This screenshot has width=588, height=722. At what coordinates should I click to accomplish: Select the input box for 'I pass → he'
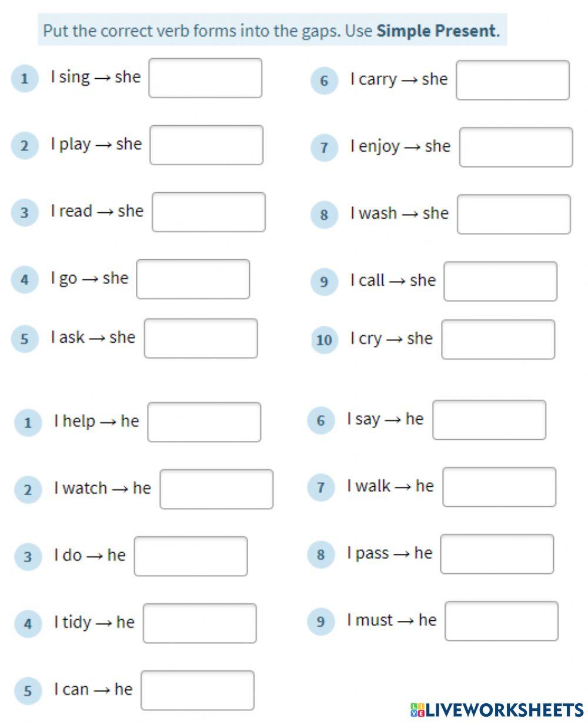pyautogui.click(x=497, y=554)
